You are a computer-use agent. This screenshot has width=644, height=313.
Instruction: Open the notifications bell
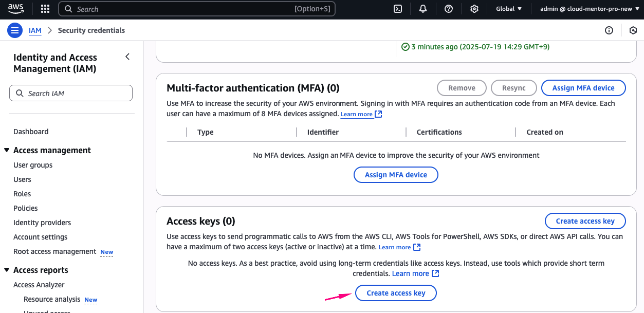click(423, 9)
